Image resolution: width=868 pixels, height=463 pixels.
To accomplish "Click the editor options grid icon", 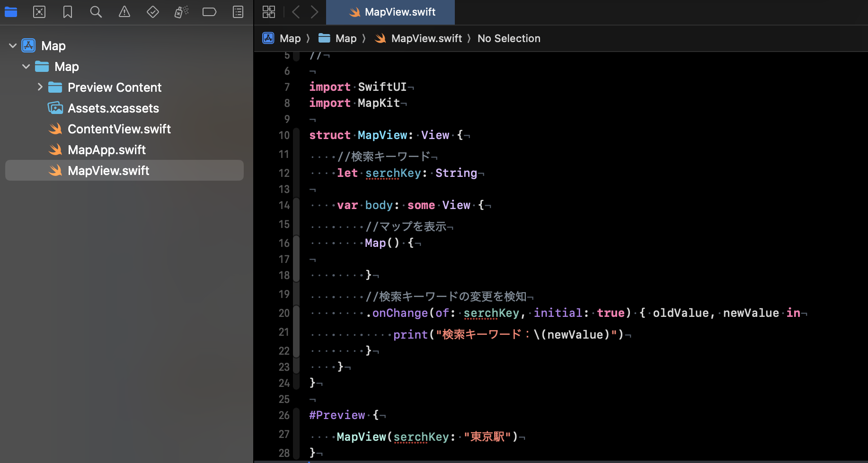I will click(269, 12).
